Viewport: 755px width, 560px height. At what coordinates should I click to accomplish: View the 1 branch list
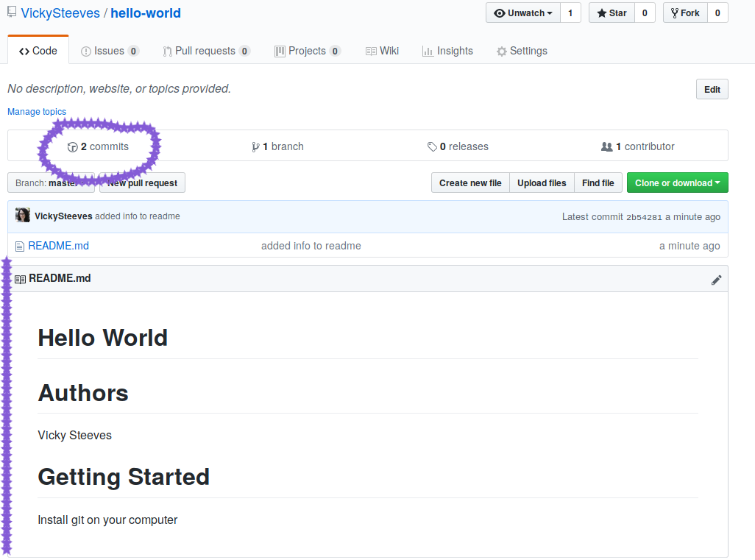click(x=278, y=147)
